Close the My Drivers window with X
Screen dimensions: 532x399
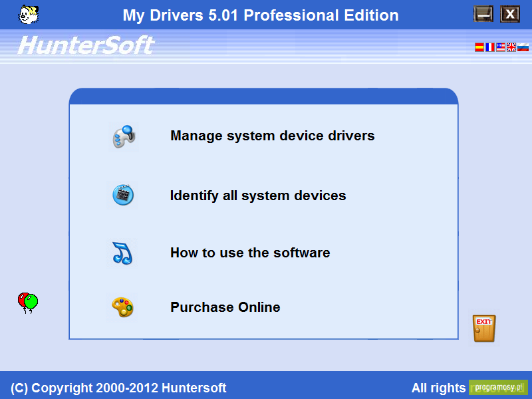(x=509, y=14)
